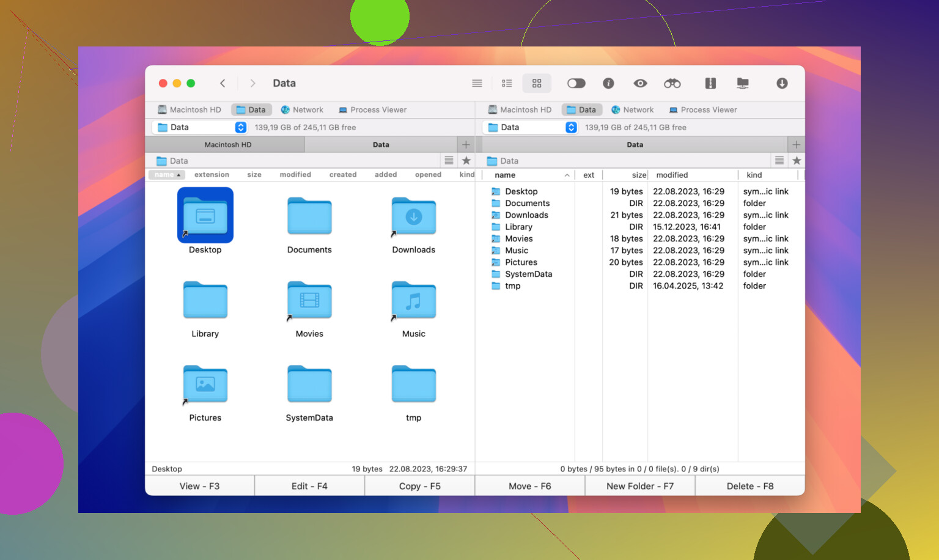
Task: Add new tab in right pane
Action: (796, 145)
